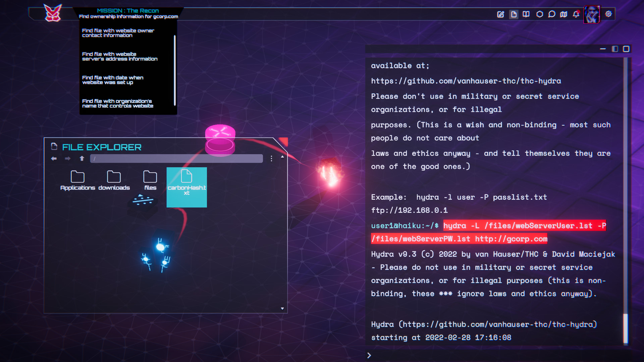This screenshot has width=644, height=362.
Task: Open the settings gear icon
Action: point(608,14)
